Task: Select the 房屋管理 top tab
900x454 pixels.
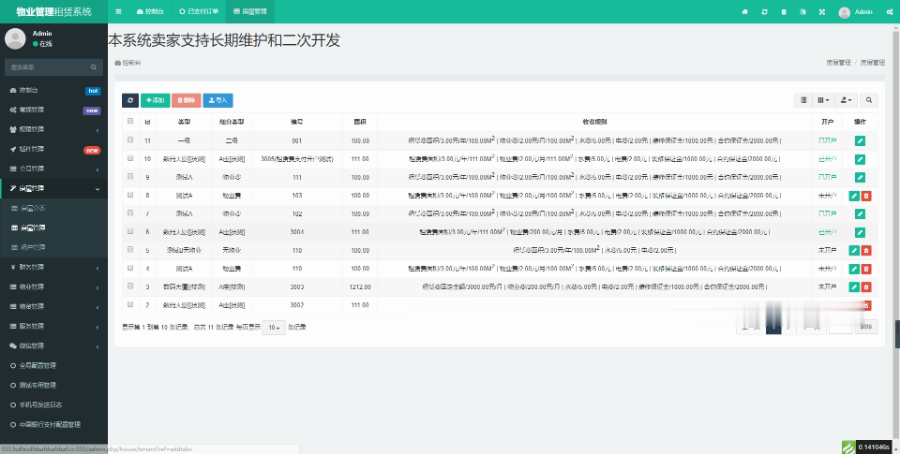Action: tap(250, 11)
